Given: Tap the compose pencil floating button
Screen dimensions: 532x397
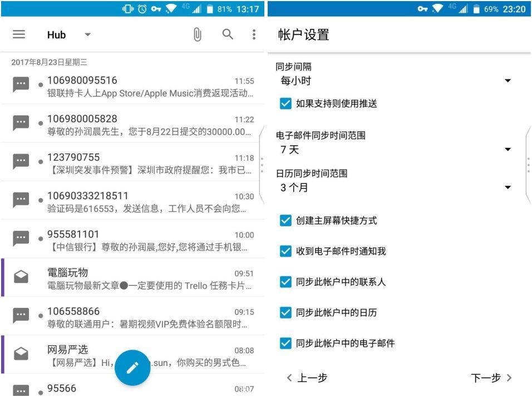Looking at the screenshot, I should (x=132, y=367).
